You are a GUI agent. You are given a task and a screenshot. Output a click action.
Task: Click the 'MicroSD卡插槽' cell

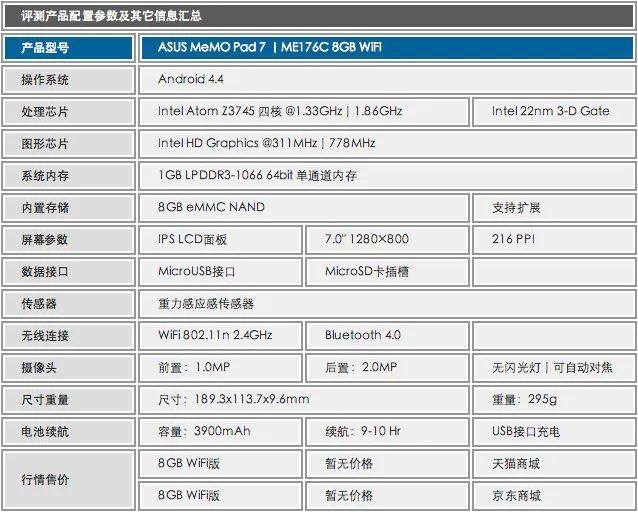point(387,272)
